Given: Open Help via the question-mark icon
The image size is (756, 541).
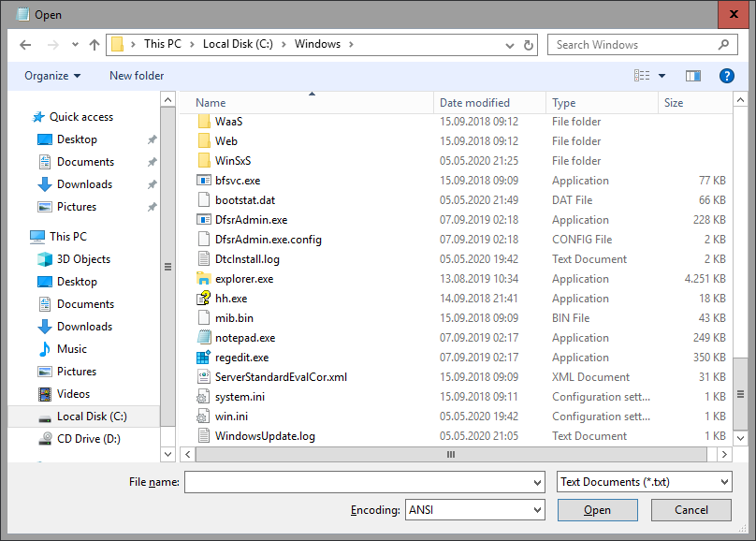Looking at the screenshot, I should click(x=727, y=76).
